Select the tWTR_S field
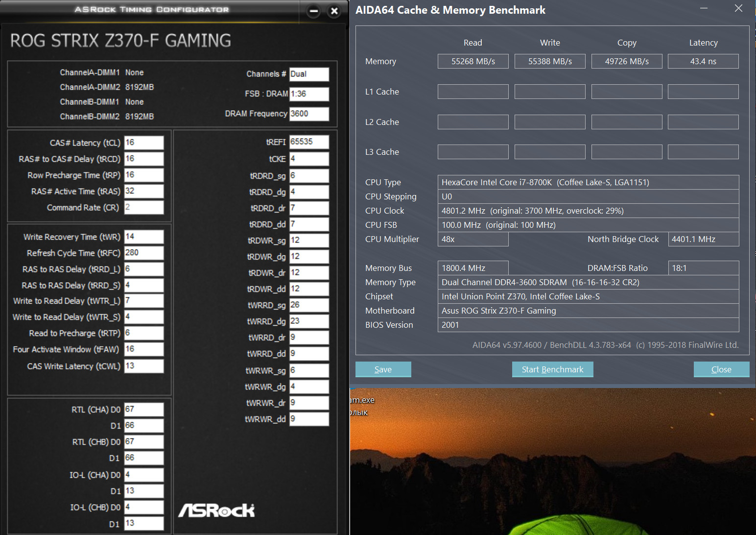Image resolution: width=756 pixels, height=535 pixels. pos(144,317)
